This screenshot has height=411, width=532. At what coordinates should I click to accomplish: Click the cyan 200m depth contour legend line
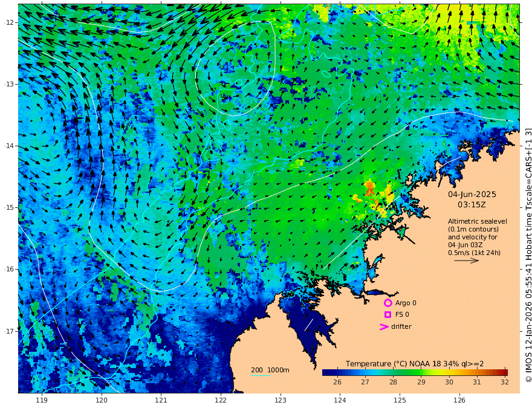point(260,375)
